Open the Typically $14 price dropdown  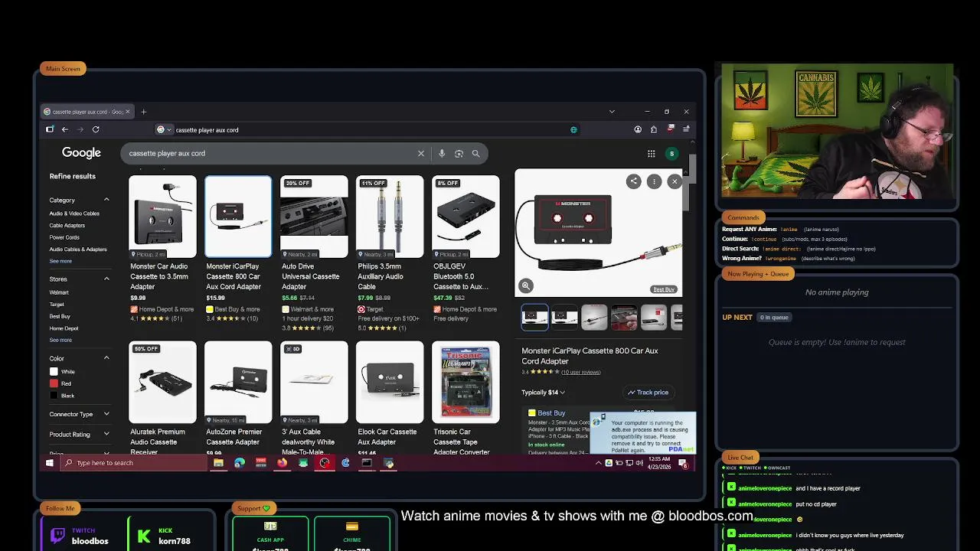coord(544,393)
